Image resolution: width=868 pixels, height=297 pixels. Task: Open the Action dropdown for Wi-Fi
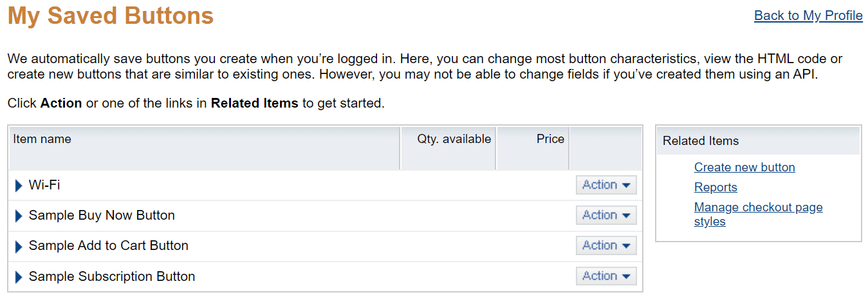coord(606,185)
